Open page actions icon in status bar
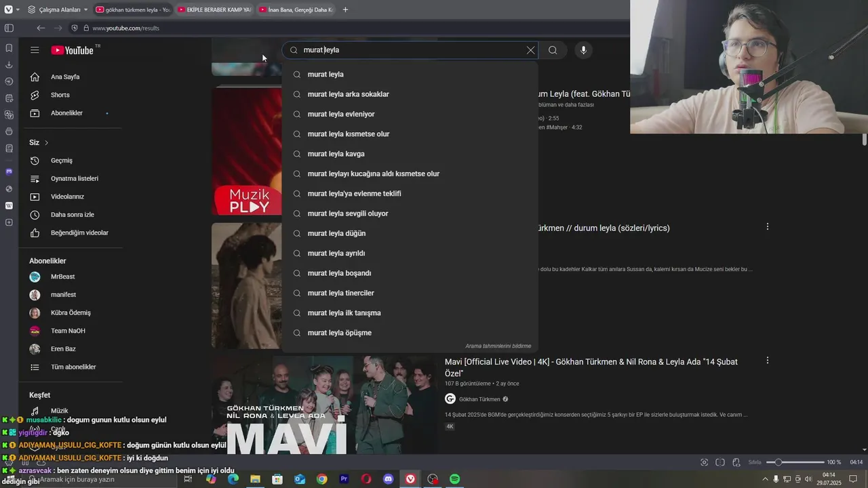Viewport: 868px width, 488px height. (x=736, y=462)
